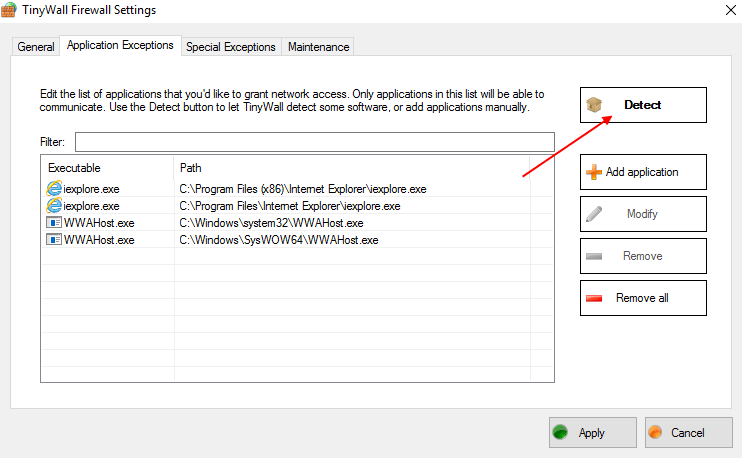Cancel the settings dialog
The width and height of the screenshot is (742, 458).
point(689,432)
